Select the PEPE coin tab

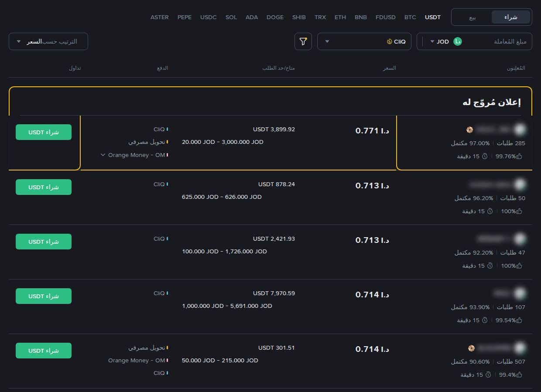tap(185, 17)
